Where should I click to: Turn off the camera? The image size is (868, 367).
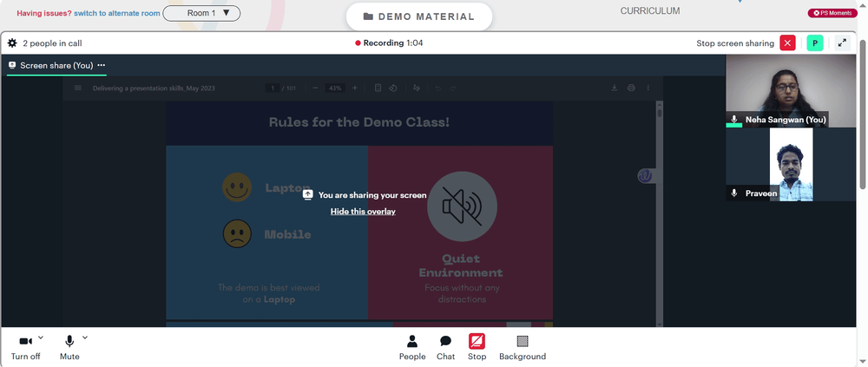[x=25, y=348]
